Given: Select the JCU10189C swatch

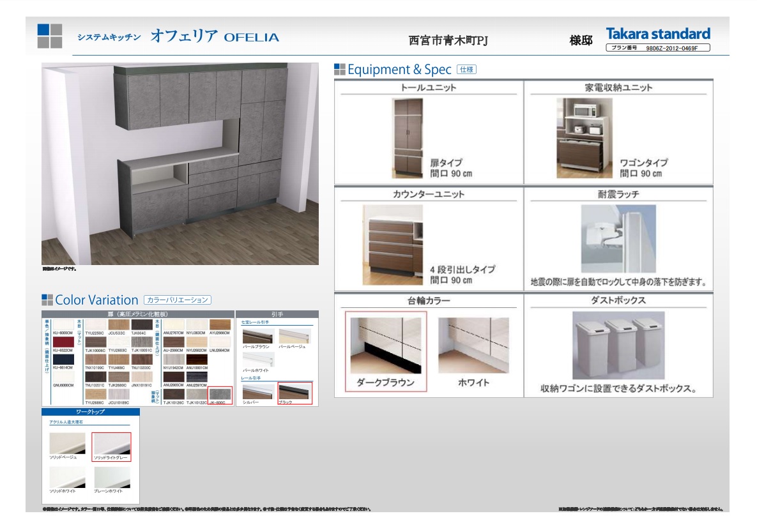Looking at the screenshot, I should coord(119,394).
